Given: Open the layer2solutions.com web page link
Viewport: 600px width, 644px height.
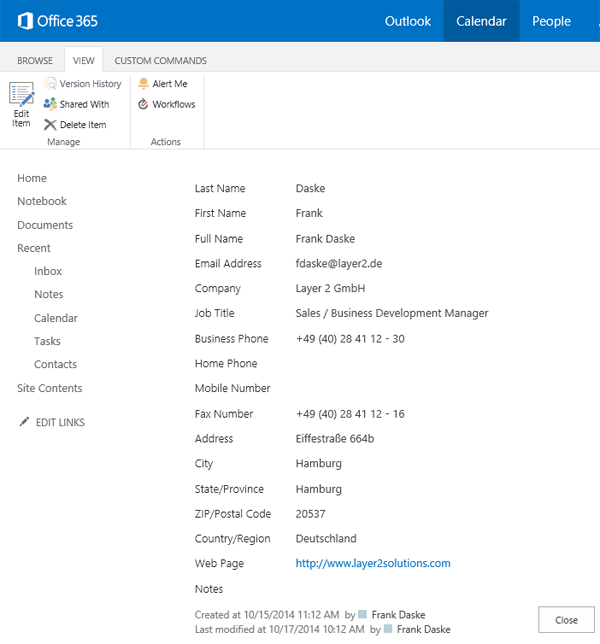Looking at the screenshot, I should (x=373, y=564).
